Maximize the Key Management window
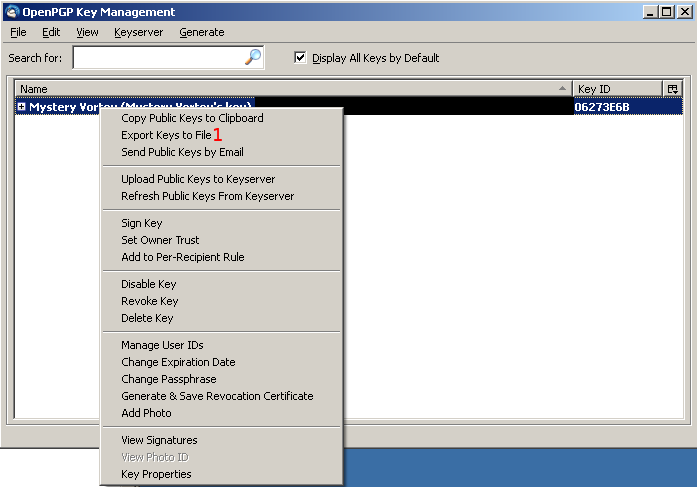The image size is (697, 487). [667, 12]
